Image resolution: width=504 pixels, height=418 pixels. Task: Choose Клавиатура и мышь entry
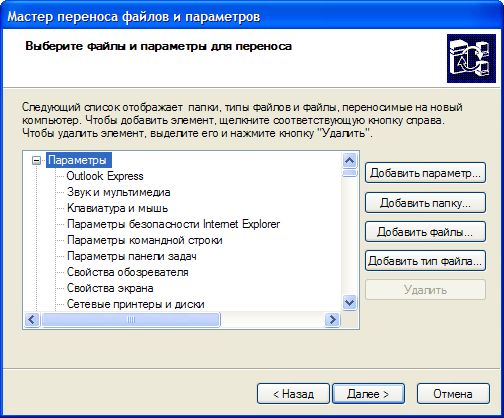click(x=117, y=208)
